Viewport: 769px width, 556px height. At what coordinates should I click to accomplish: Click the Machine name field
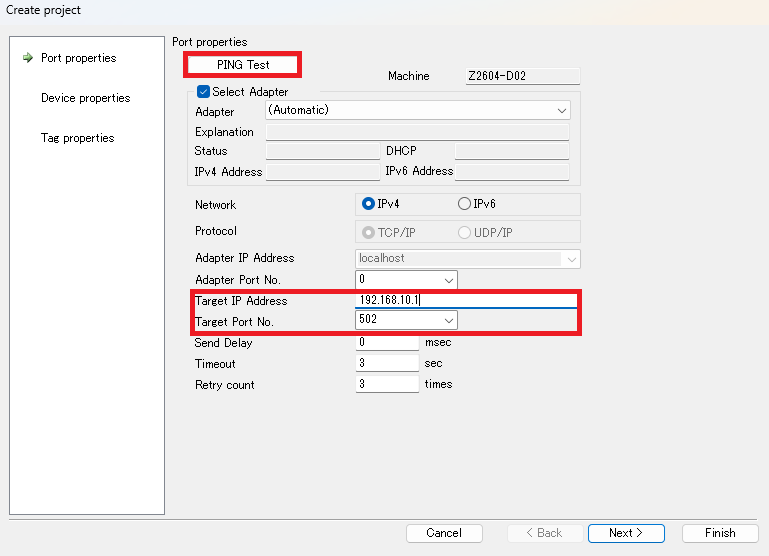[523, 76]
